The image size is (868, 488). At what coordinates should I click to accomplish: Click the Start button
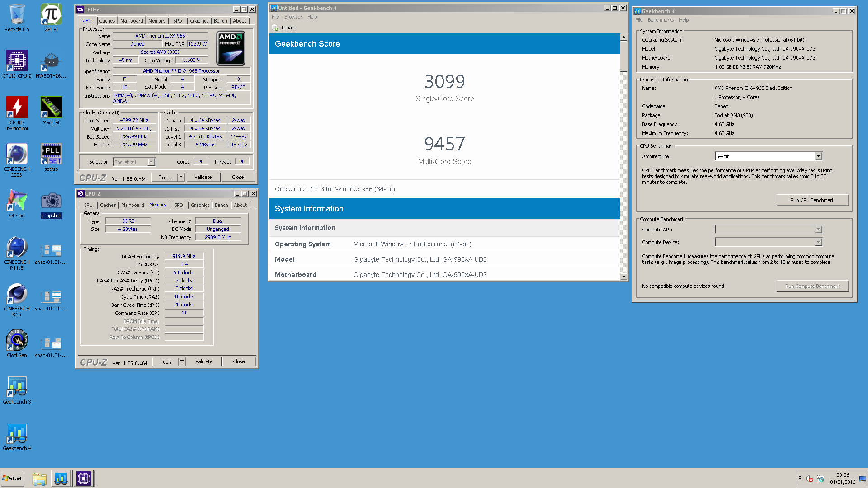(12, 479)
